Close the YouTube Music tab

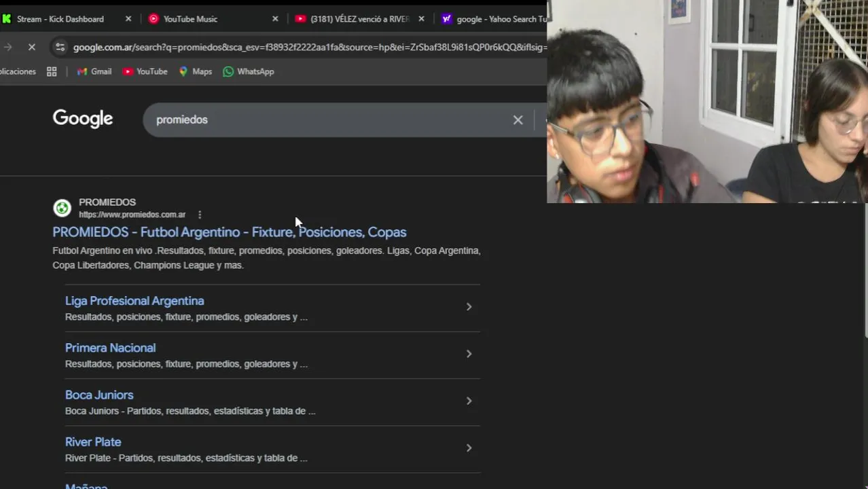point(275,19)
